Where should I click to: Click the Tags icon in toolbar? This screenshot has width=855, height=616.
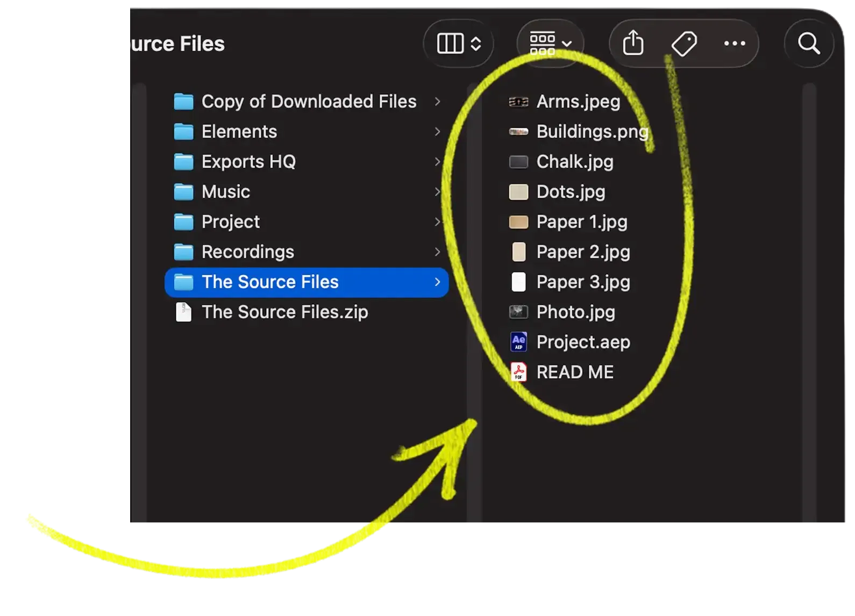point(684,43)
